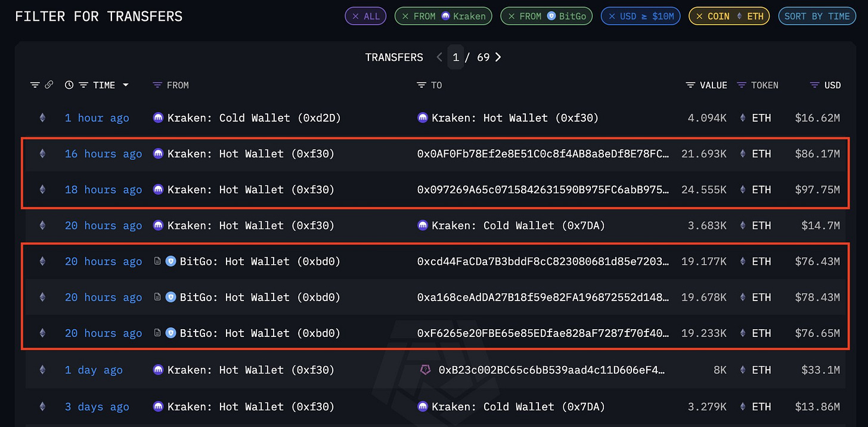Click the ETH token icon in the $33.1M row
868x427 pixels.
click(742, 370)
